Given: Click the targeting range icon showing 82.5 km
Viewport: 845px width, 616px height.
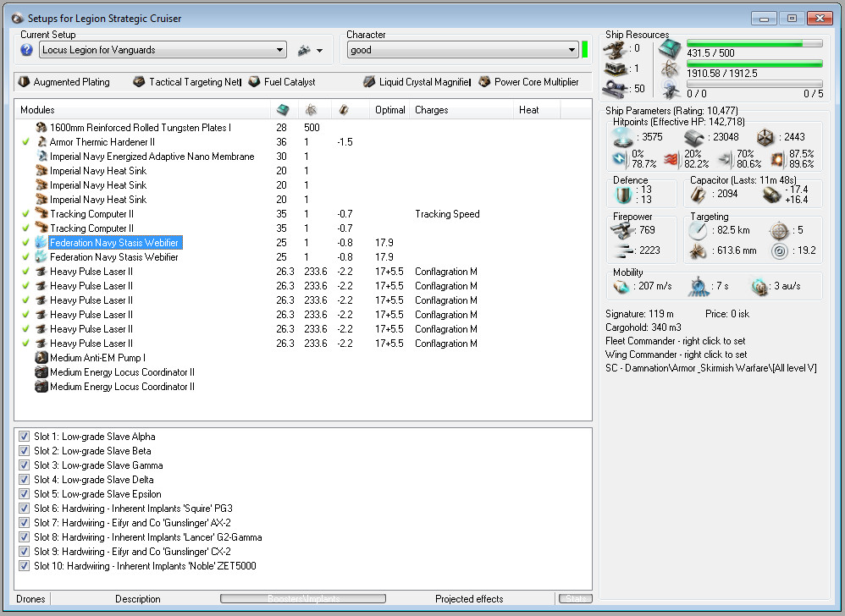Looking at the screenshot, I should click(698, 230).
